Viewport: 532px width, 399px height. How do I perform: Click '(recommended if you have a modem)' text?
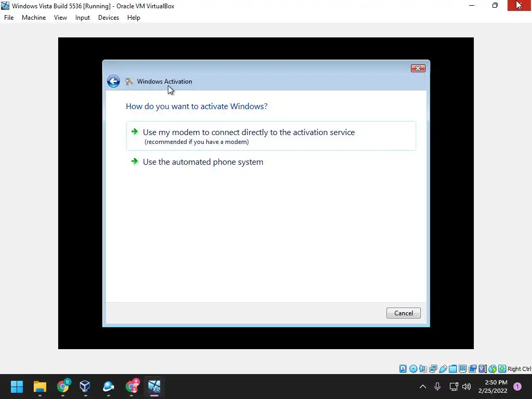pos(196,142)
